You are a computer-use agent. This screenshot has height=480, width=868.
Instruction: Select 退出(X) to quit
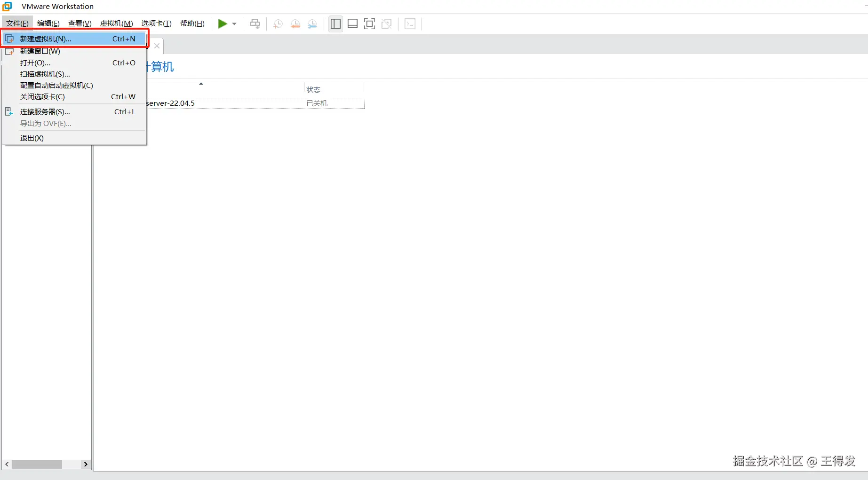point(74,138)
